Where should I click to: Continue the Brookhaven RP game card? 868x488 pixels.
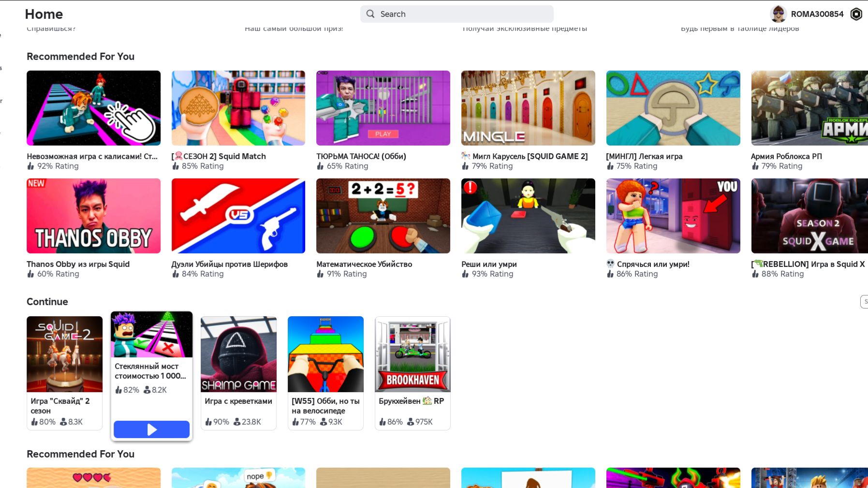click(412, 373)
